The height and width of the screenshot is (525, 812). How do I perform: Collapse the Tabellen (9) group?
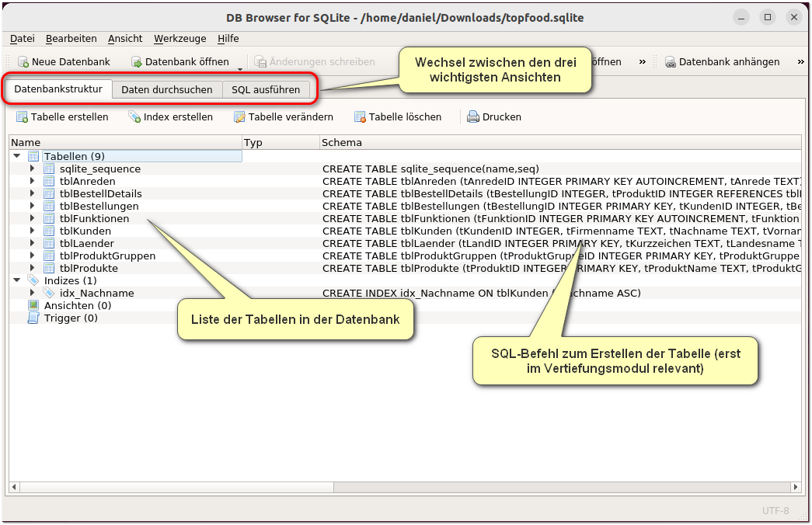tap(16, 156)
